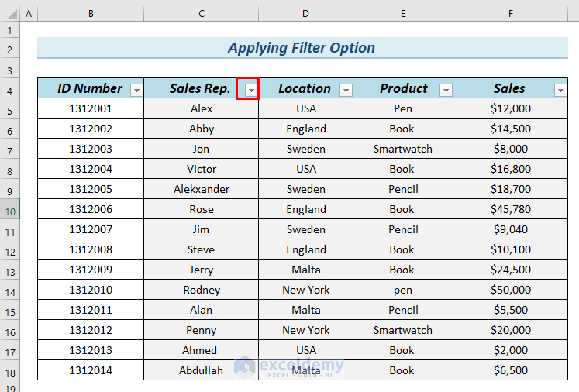Expand the Location column filter arrow
The image size is (579, 392).
(x=346, y=90)
